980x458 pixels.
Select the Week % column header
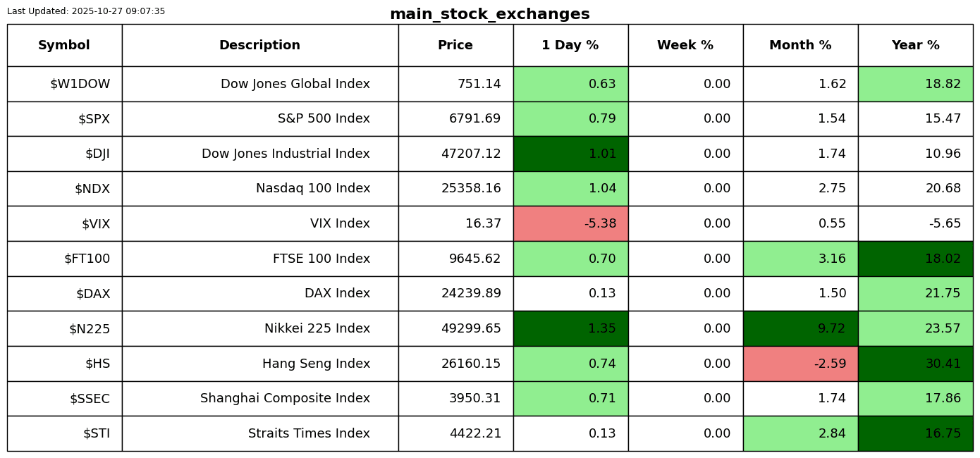(x=685, y=45)
